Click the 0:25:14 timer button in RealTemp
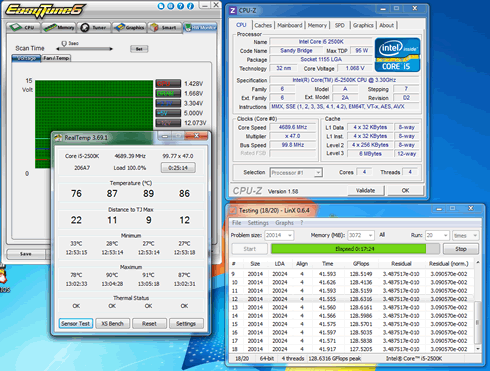The image size is (490, 371). pos(178,168)
